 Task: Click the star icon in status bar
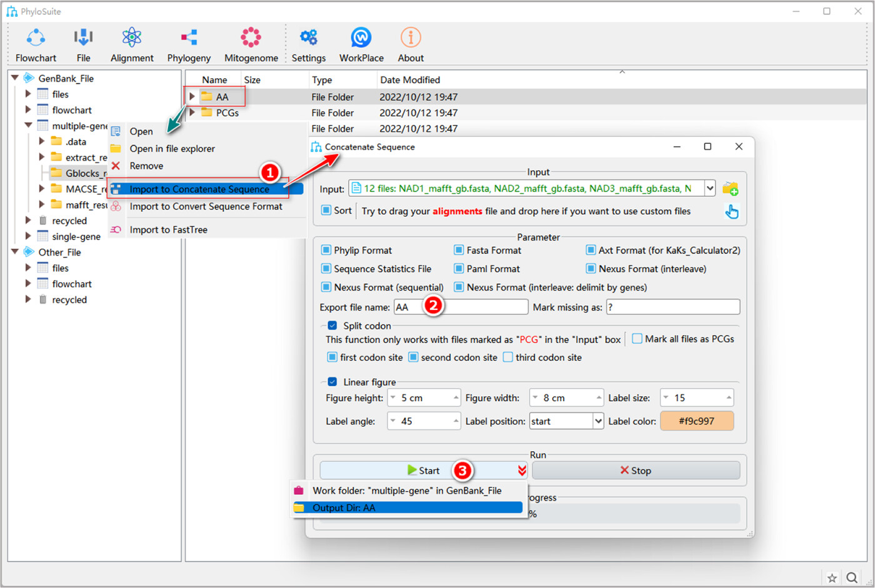[832, 578]
